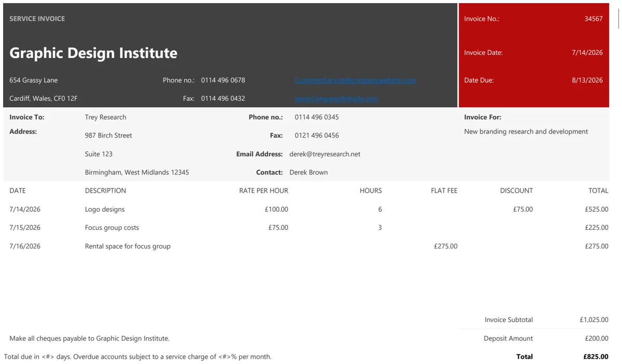Click the Cardiff, Wales, CF0 12F line
622x364 pixels.
coord(44,98)
